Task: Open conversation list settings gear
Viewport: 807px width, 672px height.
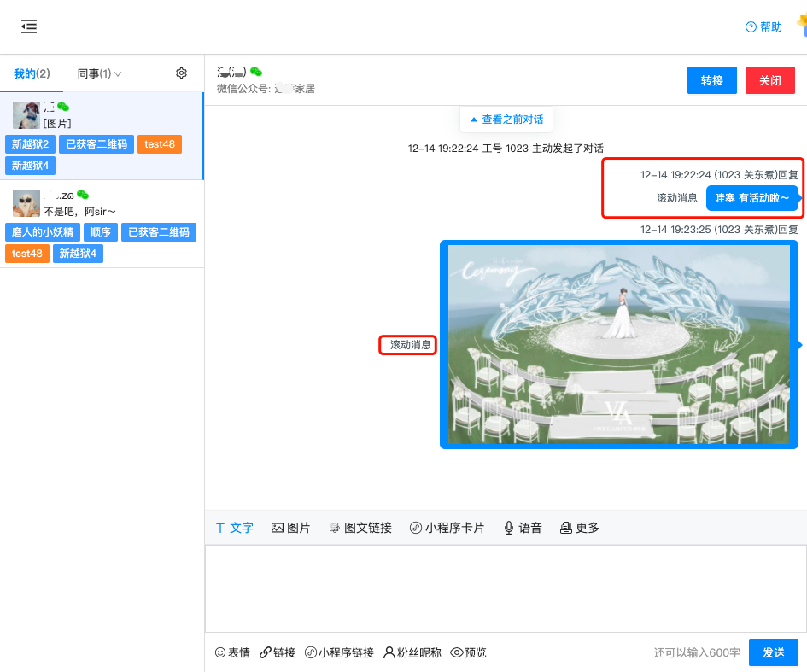Action: pos(181,73)
